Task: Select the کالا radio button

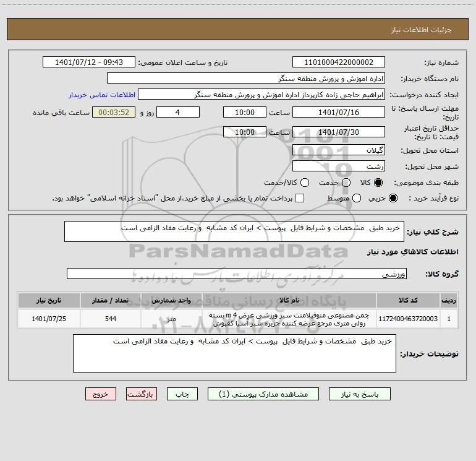Action: point(378,183)
